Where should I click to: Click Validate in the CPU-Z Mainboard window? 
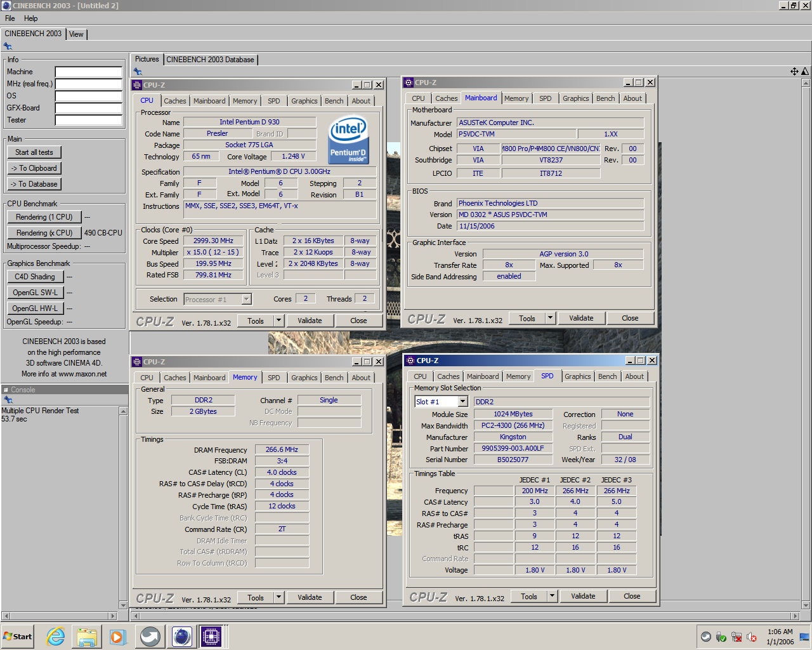pos(581,318)
